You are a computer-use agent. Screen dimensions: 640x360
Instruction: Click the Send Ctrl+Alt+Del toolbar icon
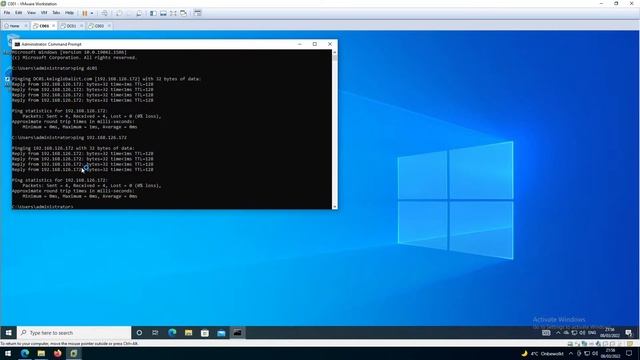coord(104,13)
